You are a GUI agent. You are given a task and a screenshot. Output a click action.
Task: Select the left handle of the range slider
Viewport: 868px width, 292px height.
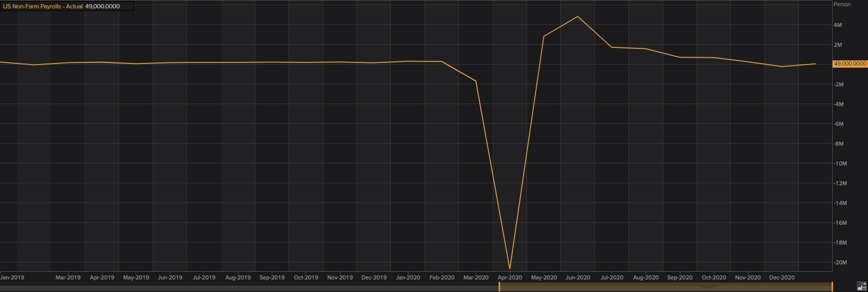[499, 286]
